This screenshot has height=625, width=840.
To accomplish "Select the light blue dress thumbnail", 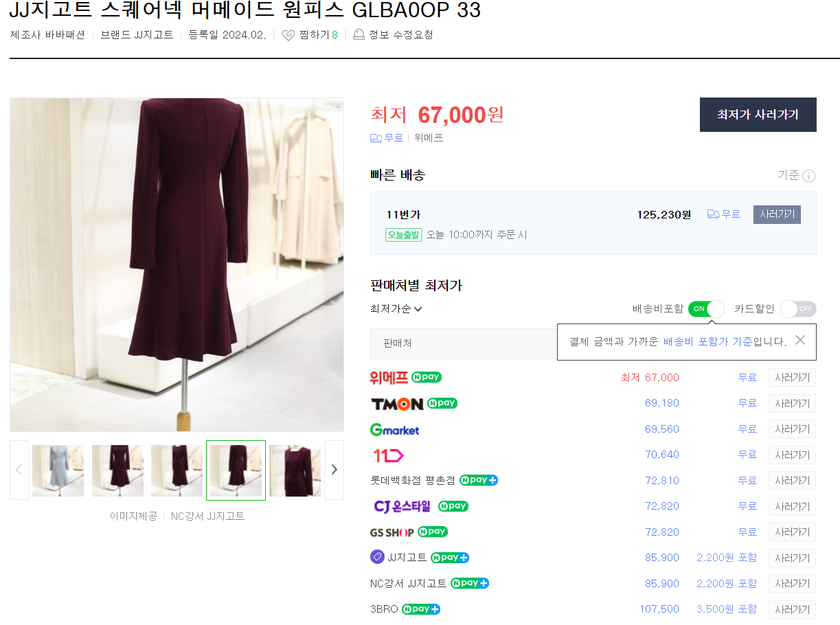I will point(58,470).
